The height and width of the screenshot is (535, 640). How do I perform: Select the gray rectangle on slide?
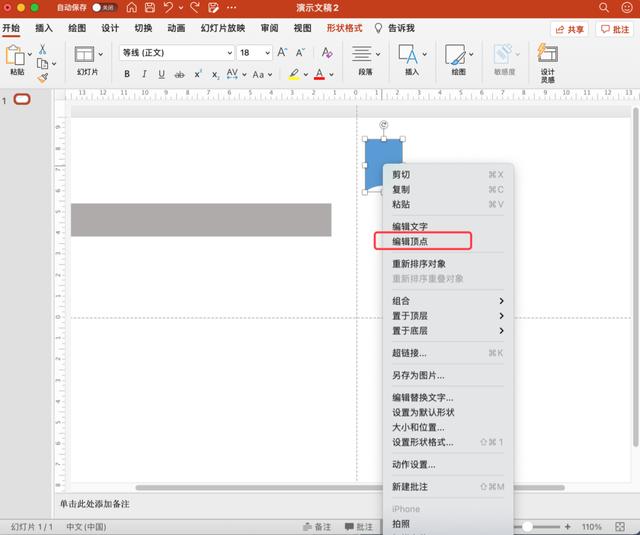click(201, 220)
